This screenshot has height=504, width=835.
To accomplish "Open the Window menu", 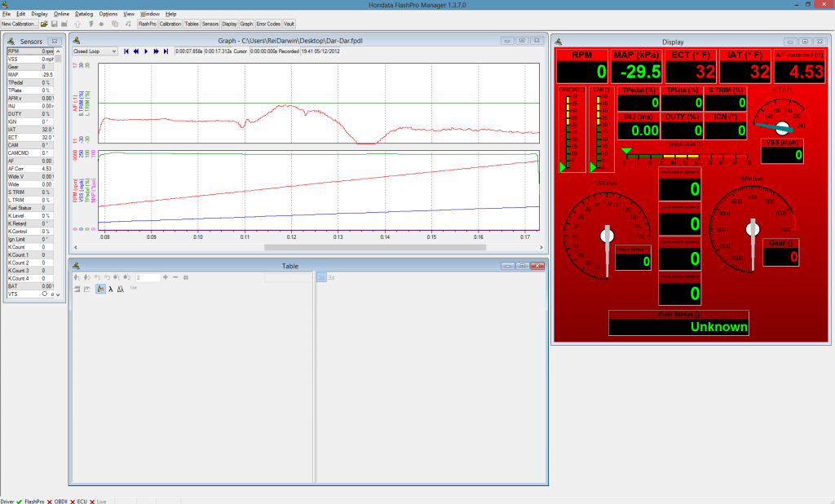I will coord(150,14).
